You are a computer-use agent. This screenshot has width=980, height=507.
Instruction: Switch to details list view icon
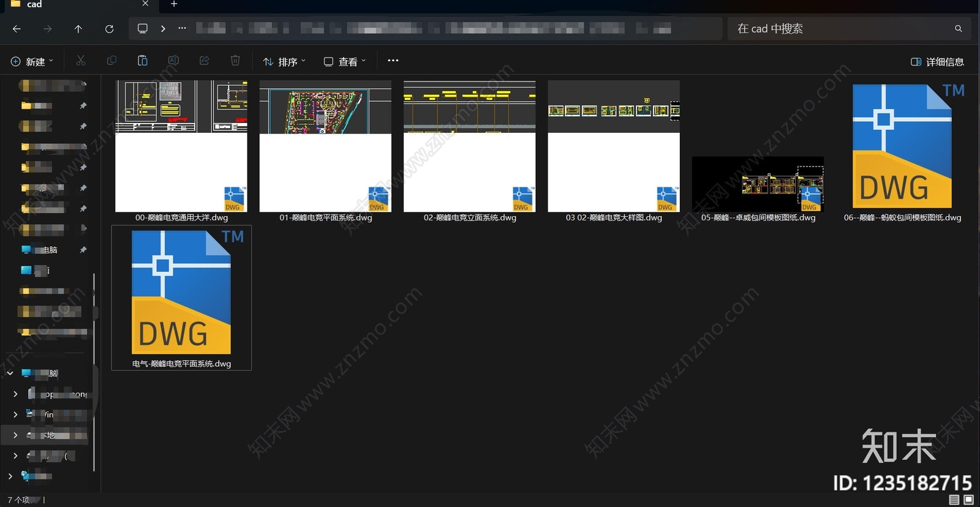tap(954, 500)
